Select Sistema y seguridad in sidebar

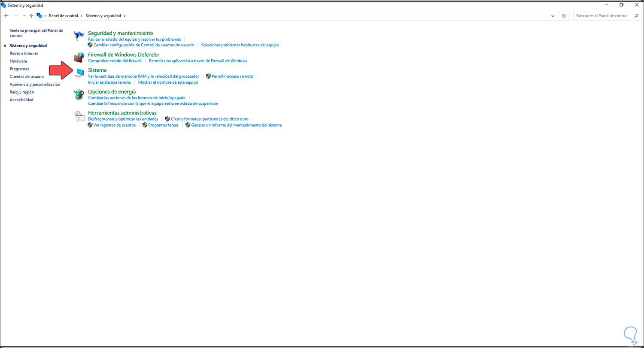(x=28, y=45)
